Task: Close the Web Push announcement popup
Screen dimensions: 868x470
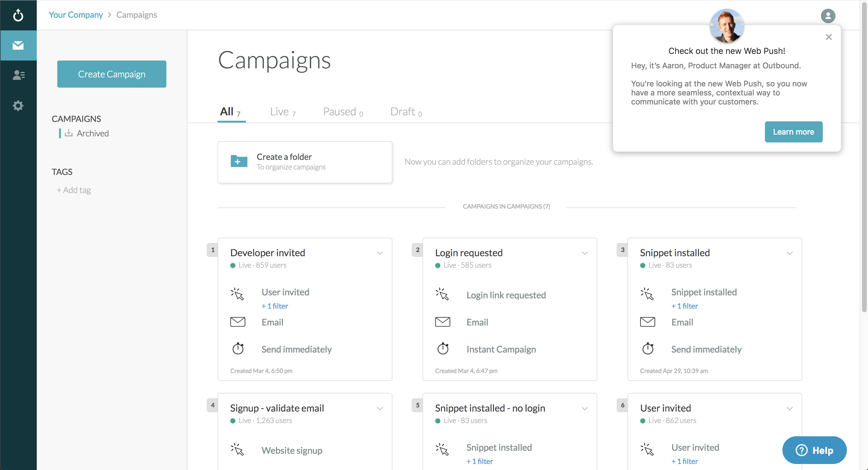Action: [x=829, y=37]
